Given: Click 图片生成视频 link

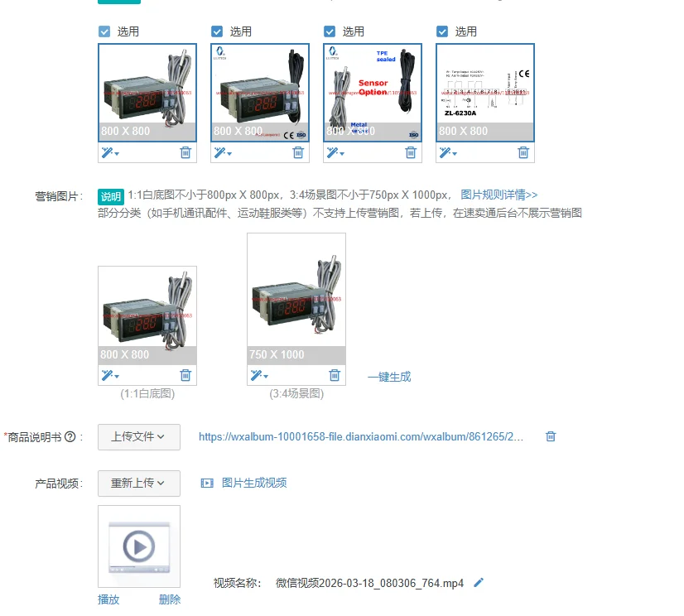Looking at the screenshot, I should (254, 483).
